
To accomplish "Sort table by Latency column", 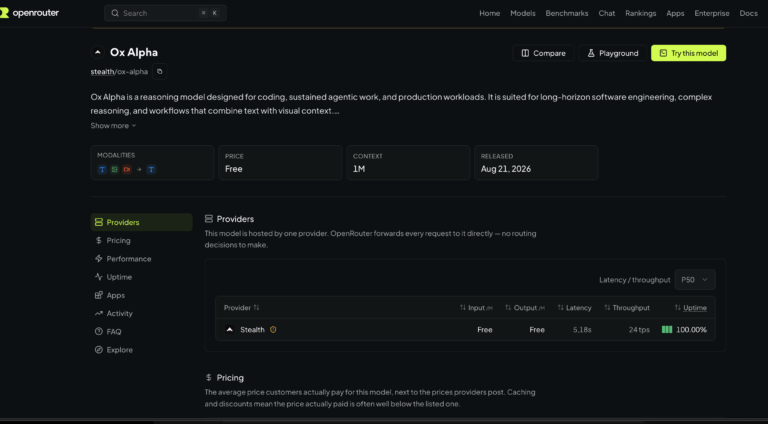I will [574, 307].
